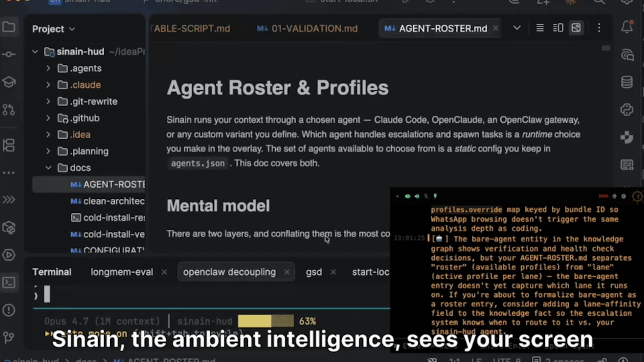The width and height of the screenshot is (644, 362).
Task: Expand the .idea folder
Action: (x=48, y=135)
